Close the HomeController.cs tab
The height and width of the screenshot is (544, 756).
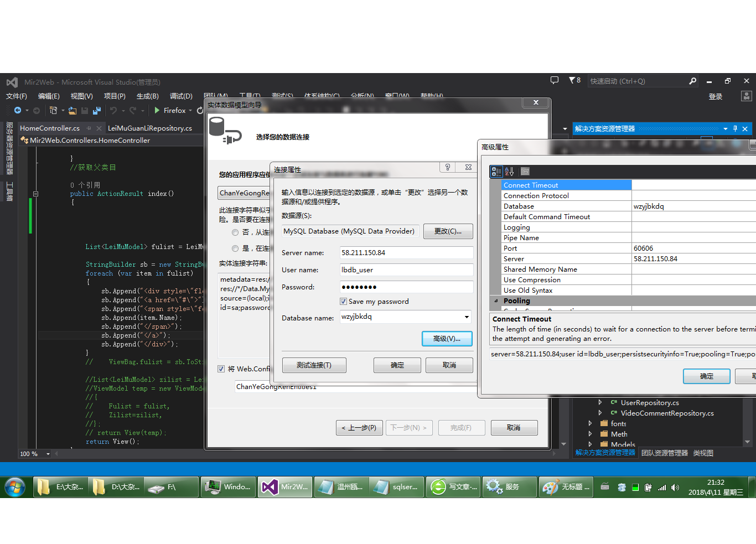[x=99, y=128]
